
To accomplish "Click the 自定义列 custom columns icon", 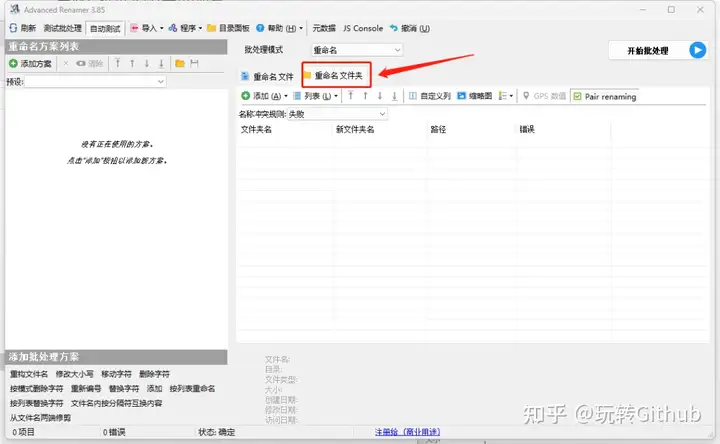I will [x=413, y=96].
